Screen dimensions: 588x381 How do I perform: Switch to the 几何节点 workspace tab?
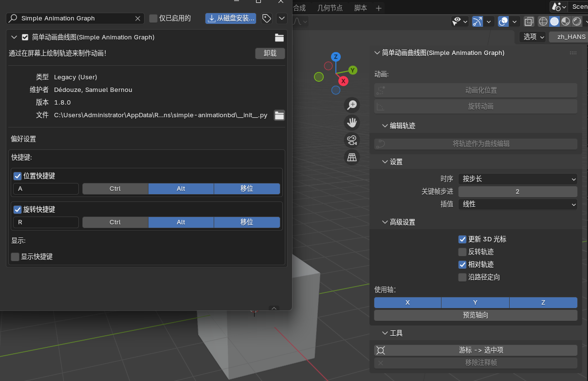coord(330,8)
